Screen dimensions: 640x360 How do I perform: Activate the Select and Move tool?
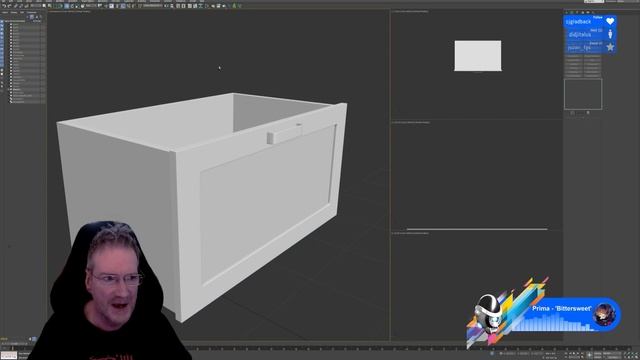67,6
